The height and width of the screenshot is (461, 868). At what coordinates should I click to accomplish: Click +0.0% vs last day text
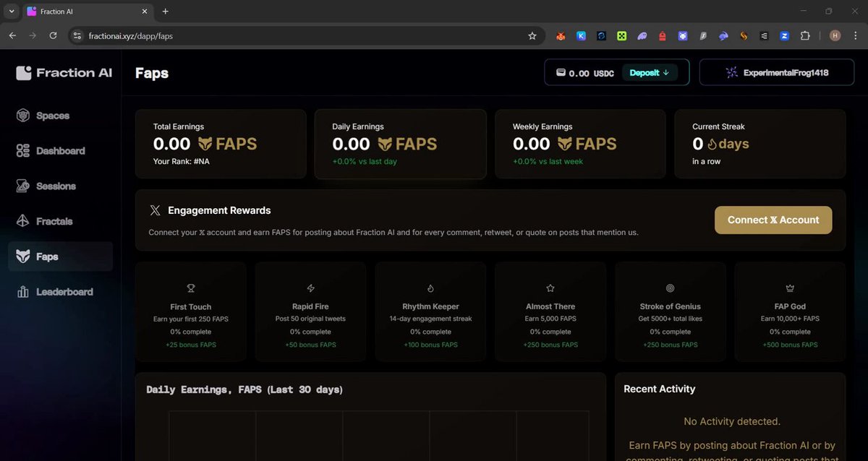point(365,161)
